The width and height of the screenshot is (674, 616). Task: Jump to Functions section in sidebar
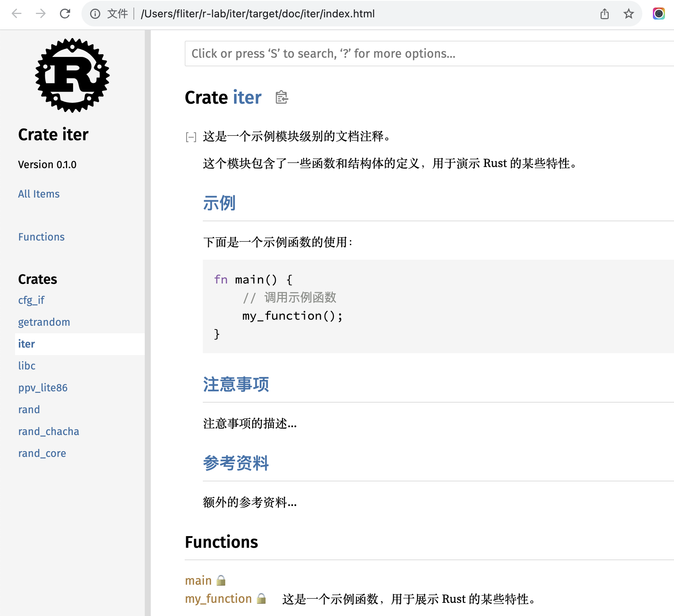click(x=41, y=237)
